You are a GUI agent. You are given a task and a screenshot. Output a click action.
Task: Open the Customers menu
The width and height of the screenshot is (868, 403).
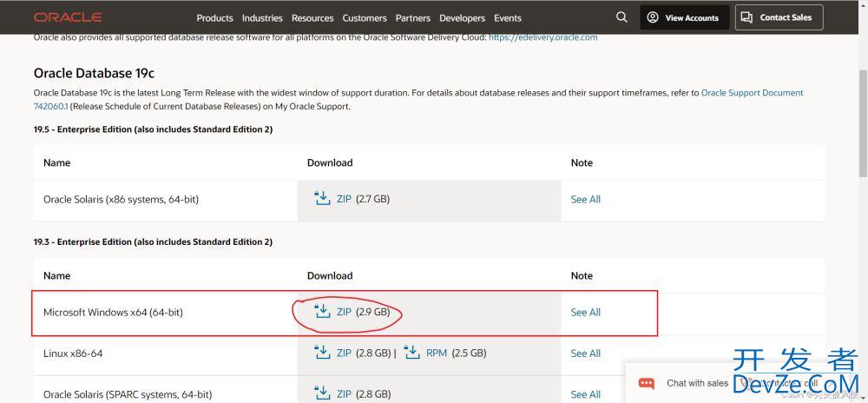[365, 17]
